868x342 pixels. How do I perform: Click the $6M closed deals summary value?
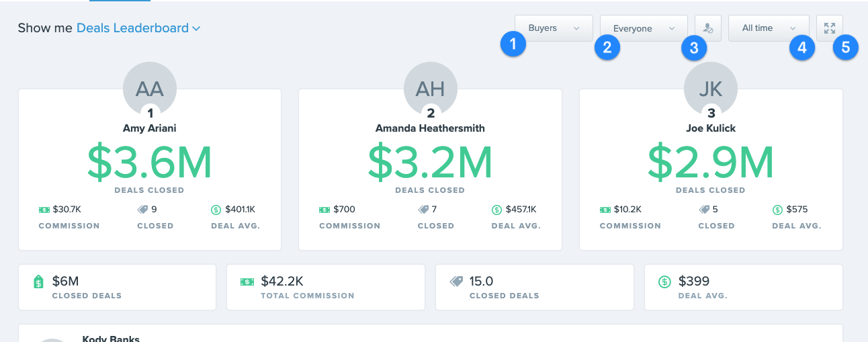coord(66,282)
